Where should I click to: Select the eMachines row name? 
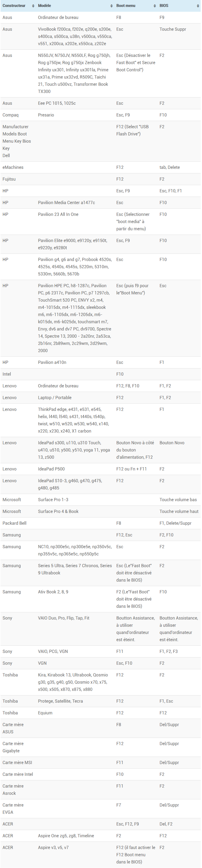pos(13,167)
